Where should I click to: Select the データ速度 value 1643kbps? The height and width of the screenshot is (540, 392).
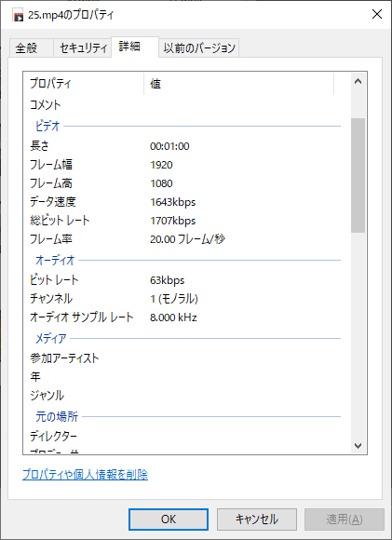pyautogui.click(x=172, y=202)
